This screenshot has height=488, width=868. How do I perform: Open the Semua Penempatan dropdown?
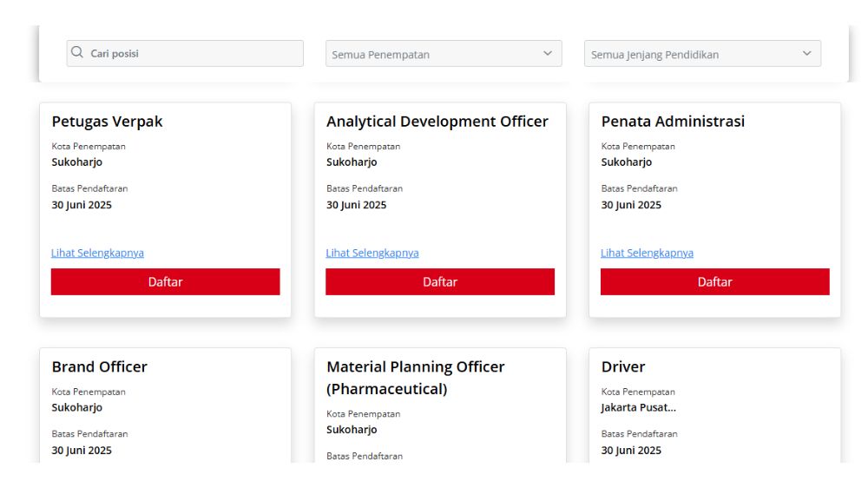pyautogui.click(x=443, y=54)
